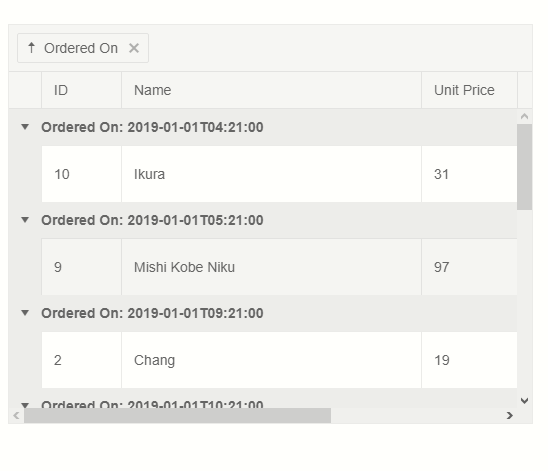This screenshot has height=471, width=548.
Task: Click the horizontal scrollbar left arrow
Action: click(16, 415)
